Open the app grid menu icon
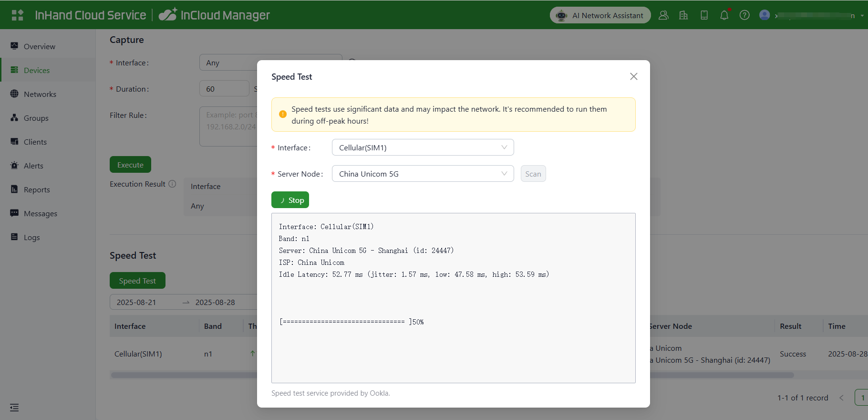 point(17,15)
